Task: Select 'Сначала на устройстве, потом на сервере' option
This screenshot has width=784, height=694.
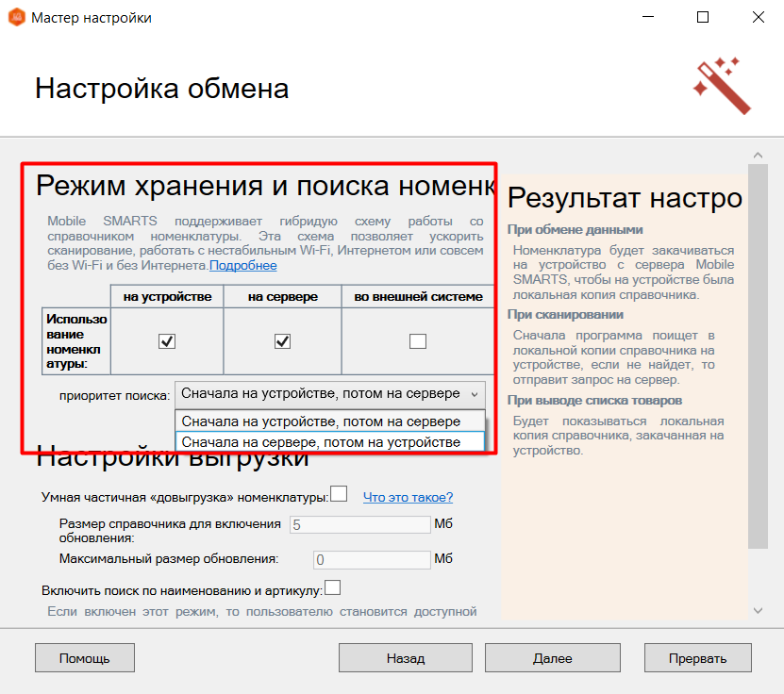Action: click(x=330, y=421)
